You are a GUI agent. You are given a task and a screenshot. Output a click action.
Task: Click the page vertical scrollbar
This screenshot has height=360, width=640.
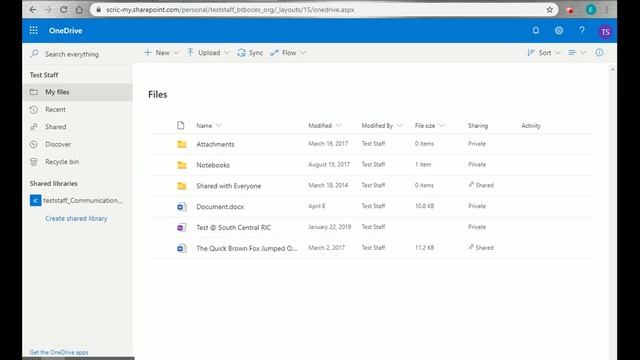[x=612, y=212]
